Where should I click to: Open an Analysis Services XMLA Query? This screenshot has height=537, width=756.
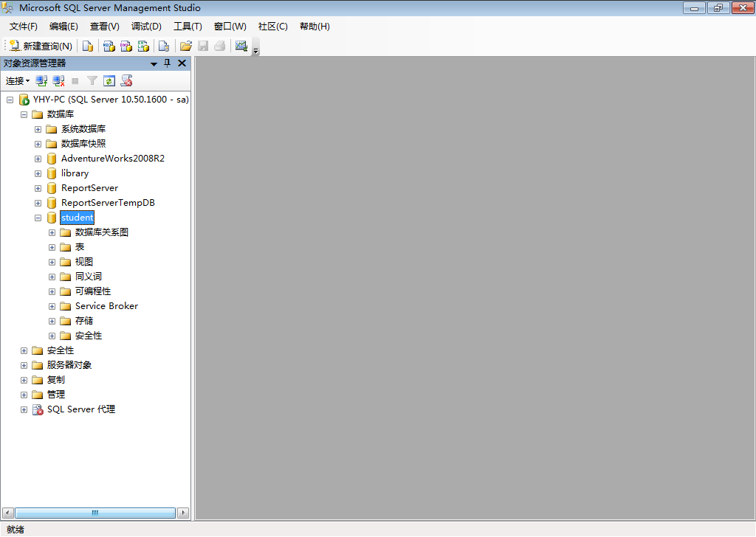(x=144, y=46)
